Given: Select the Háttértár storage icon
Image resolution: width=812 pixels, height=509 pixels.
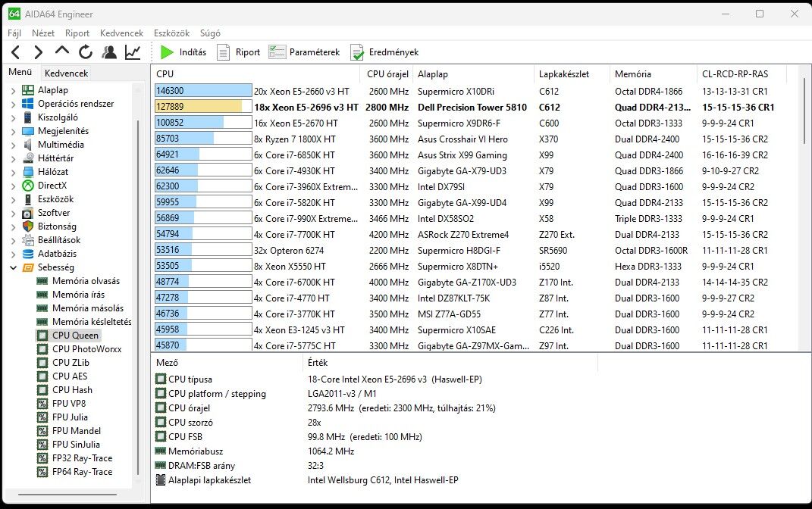Looking at the screenshot, I should (x=28, y=158).
